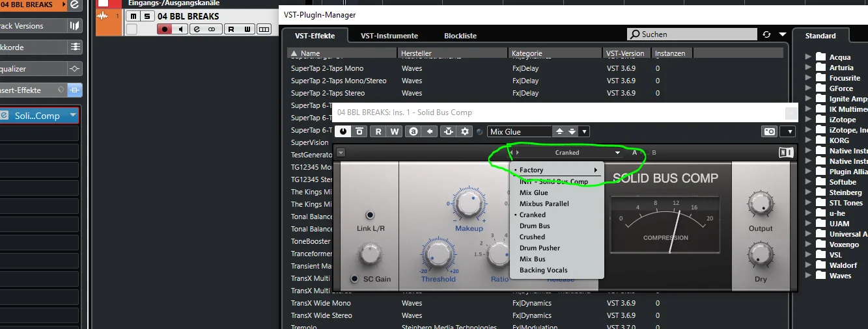Toggle the linked loop icon on the track
Screen dimensions: 868x329
coord(212,29)
